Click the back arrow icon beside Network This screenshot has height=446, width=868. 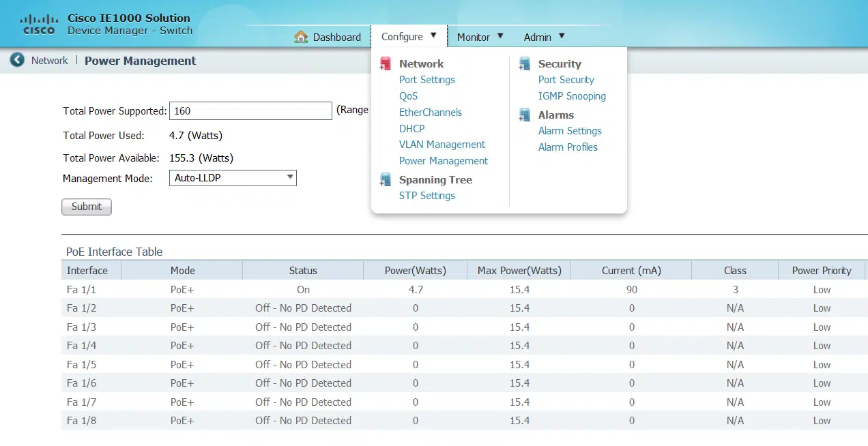click(x=17, y=60)
